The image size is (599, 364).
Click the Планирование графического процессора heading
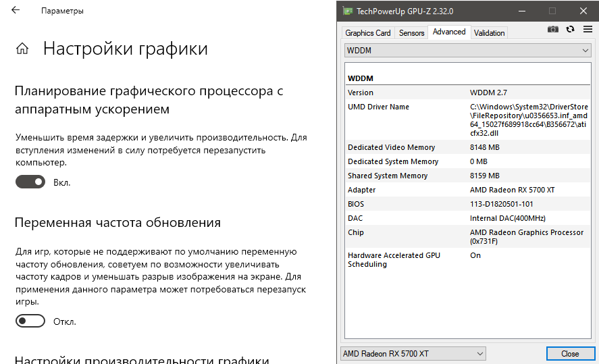tap(149, 100)
